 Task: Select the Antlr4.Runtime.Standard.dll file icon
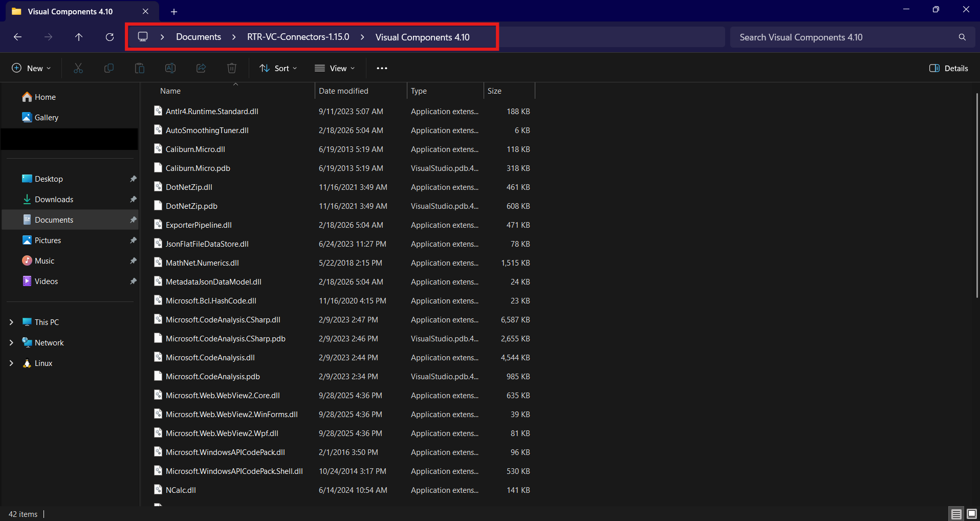pyautogui.click(x=158, y=111)
